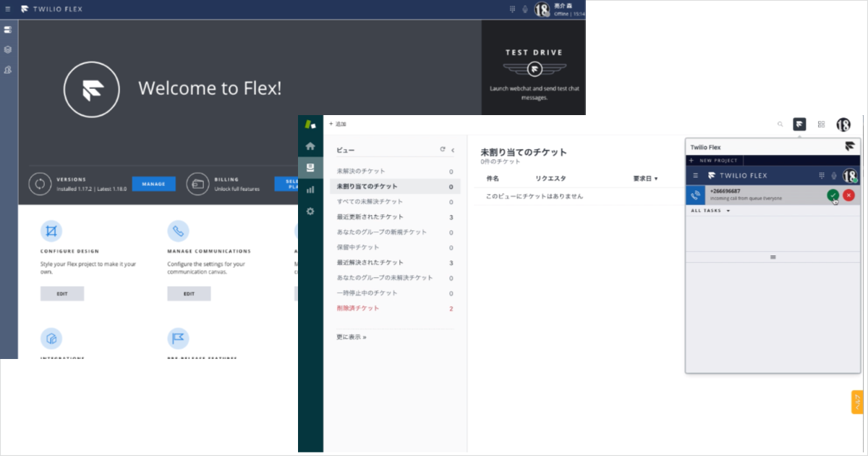
Task: Click orange ヘルプ help tab
Action: tap(857, 402)
